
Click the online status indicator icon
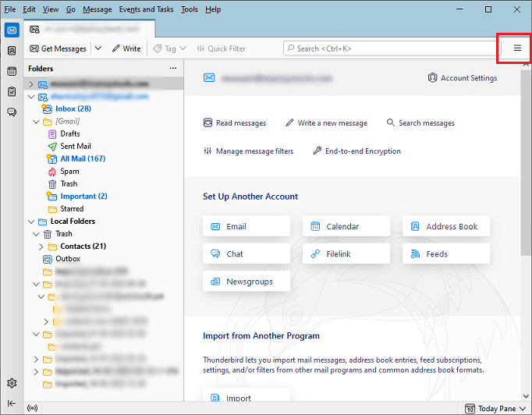[32, 408]
